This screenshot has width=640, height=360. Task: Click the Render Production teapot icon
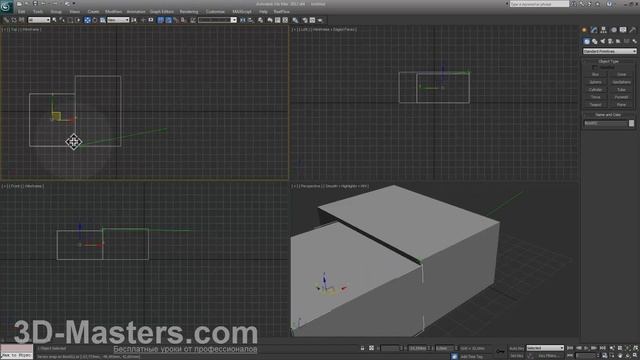(320, 20)
